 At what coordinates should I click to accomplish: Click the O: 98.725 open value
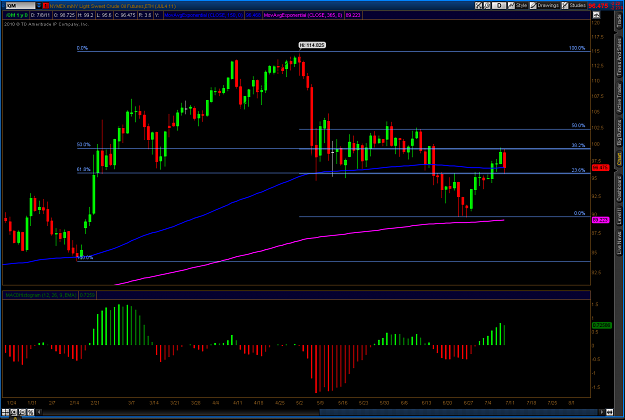(x=64, y=15)
